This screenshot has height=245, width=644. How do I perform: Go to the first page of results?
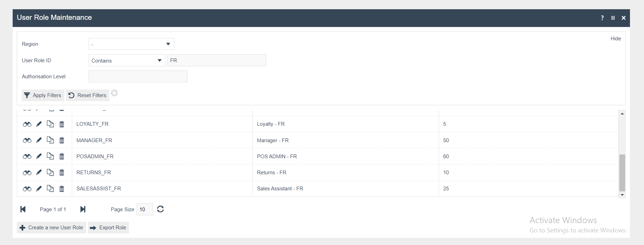pyautogui.click(x=23, y=209)
